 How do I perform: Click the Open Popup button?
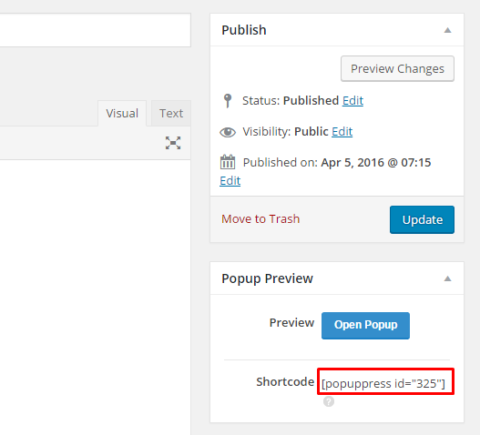pyautogui.click(x=366, y=325)
